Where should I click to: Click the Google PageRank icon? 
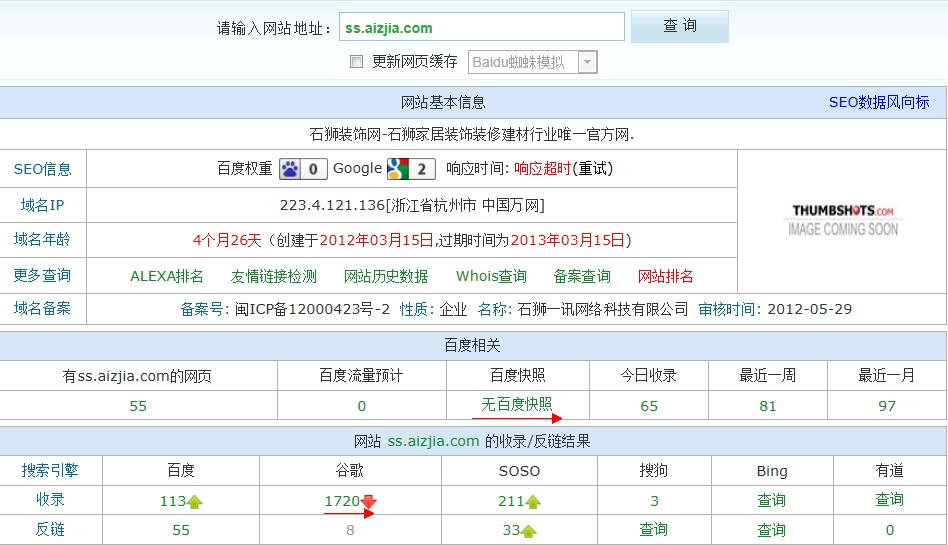click(399, 169)
